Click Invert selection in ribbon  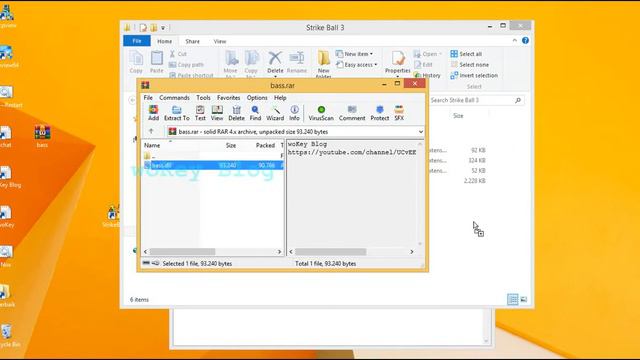click(474, 76)
